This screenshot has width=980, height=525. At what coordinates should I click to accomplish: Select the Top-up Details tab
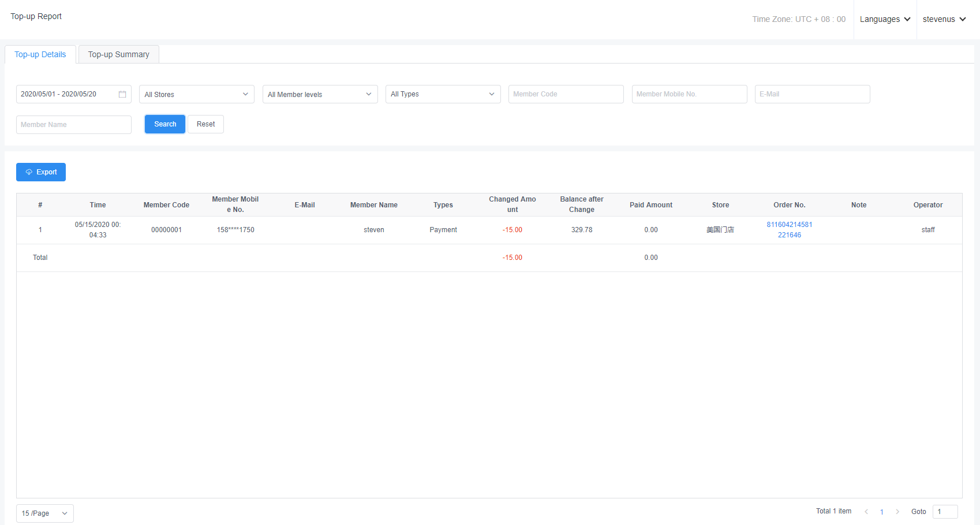40,54
